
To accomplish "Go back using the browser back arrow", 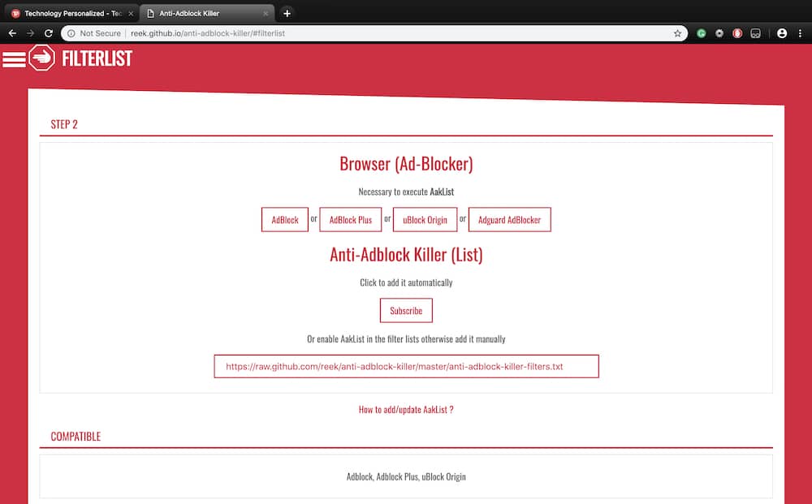I will (12, 33).
